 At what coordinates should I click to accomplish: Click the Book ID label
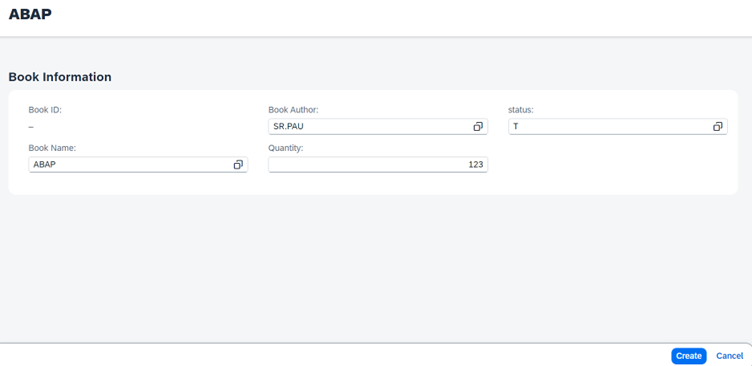tap(45, 110)
